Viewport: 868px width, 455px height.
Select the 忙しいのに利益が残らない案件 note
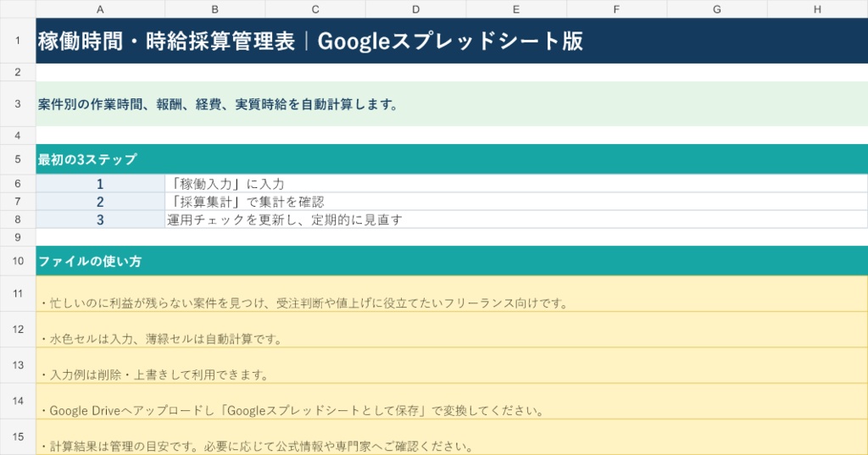(x=452, y=293)
